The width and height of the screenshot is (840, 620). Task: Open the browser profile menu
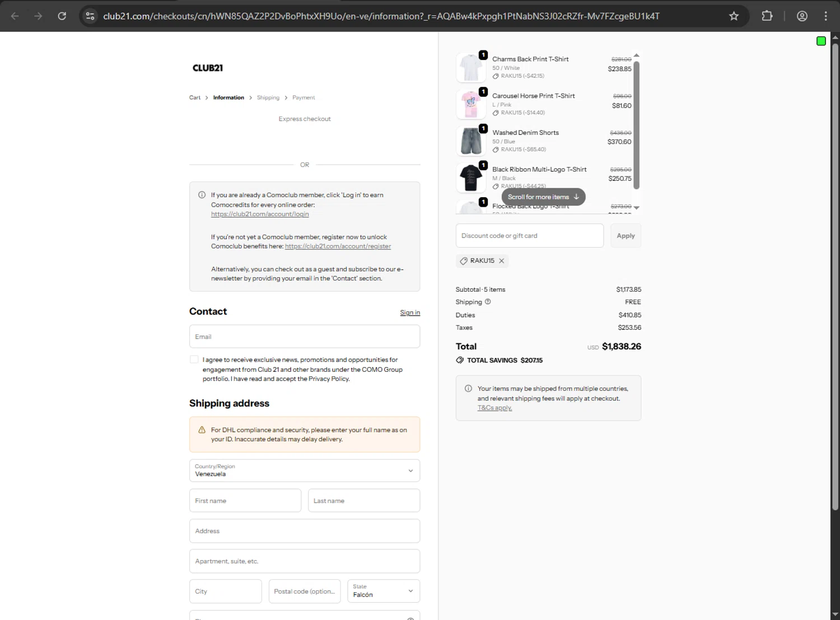(x=802, y=16)
